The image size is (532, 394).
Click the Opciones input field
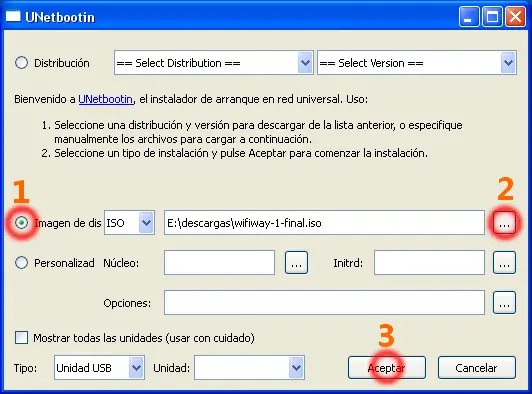point(324,302)
